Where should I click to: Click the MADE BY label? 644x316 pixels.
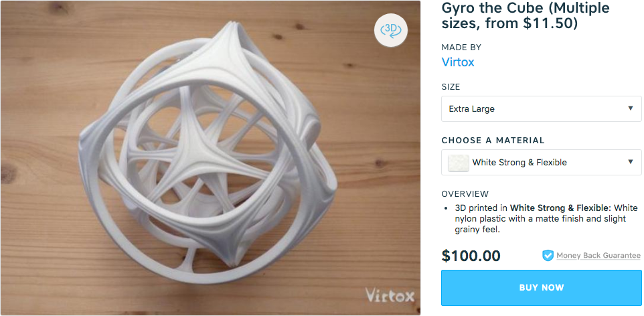461,48
